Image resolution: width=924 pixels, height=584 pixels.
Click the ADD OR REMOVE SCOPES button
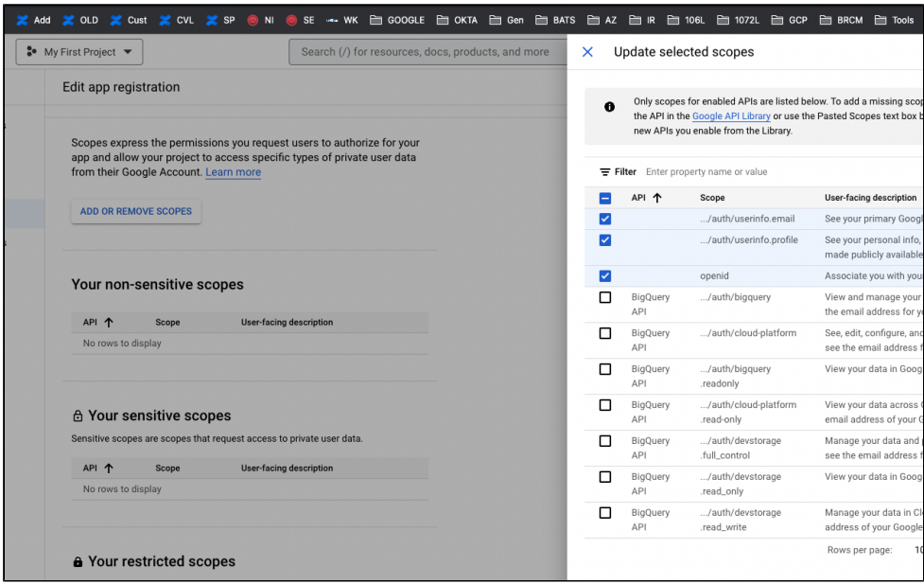(x=136, y=212)
